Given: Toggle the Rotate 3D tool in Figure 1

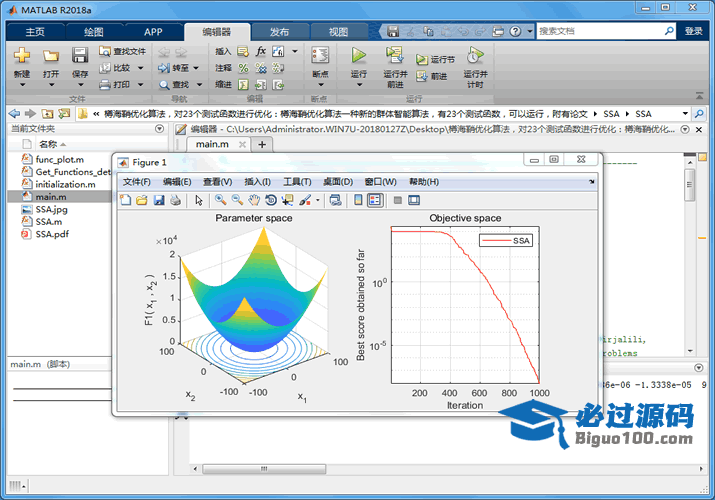Looking at the screenshot, I should (x=270, y=200).
